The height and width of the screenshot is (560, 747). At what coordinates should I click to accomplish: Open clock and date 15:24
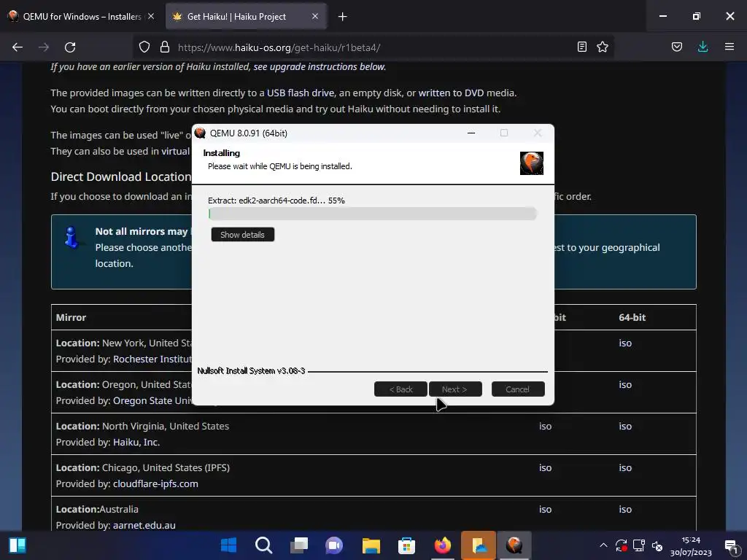tap(691, 546)
